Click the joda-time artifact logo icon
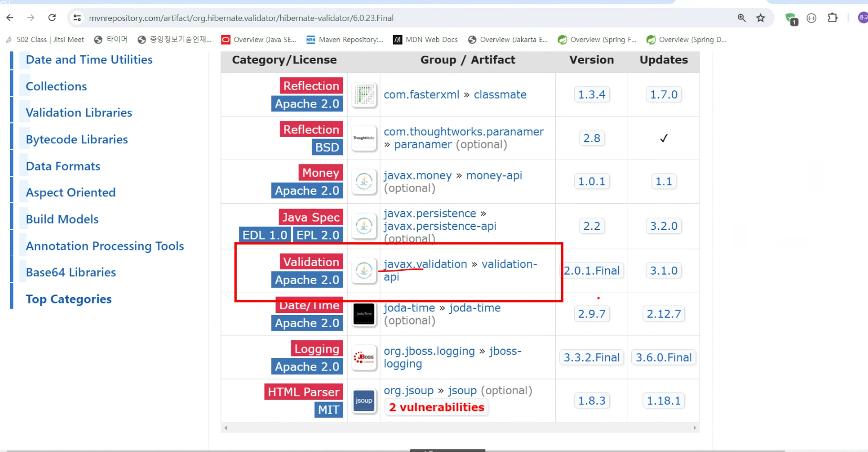 click(x=364, y=314)
